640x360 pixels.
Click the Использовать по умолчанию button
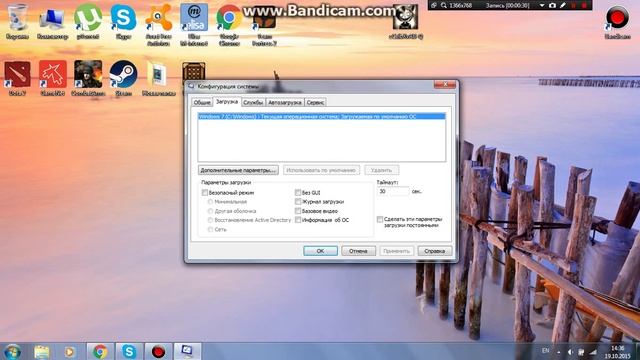[x=321, y=170]
